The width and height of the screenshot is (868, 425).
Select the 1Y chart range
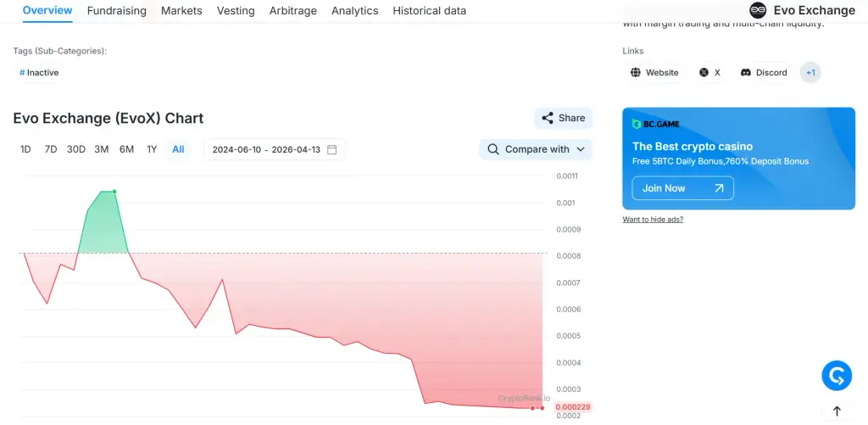coord(152,149)
